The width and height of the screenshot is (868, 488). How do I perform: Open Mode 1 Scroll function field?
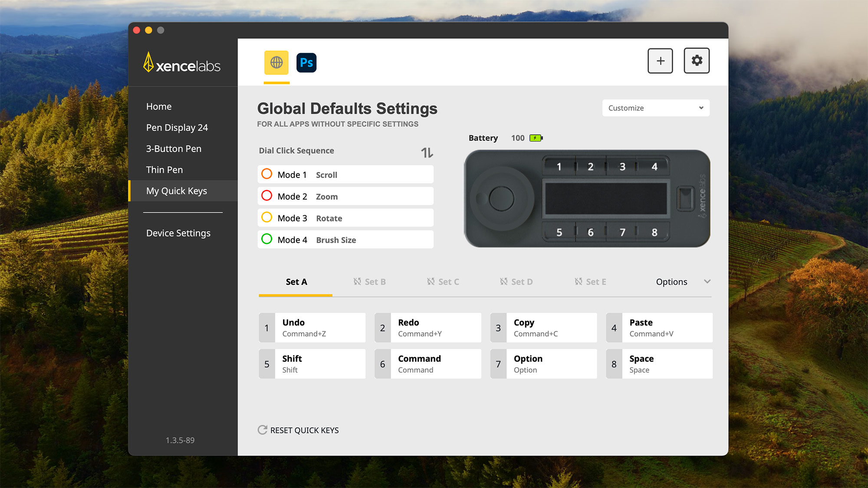point(345,175)
